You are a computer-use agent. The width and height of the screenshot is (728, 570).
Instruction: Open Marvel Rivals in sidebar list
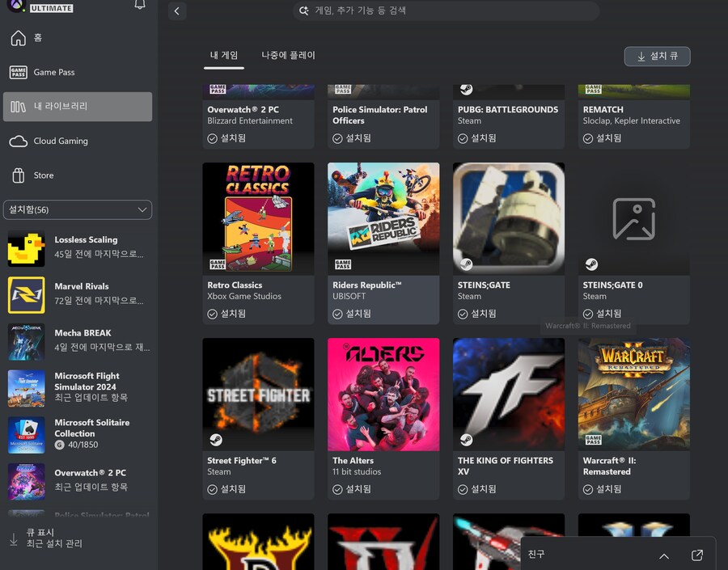click(77, 295)
